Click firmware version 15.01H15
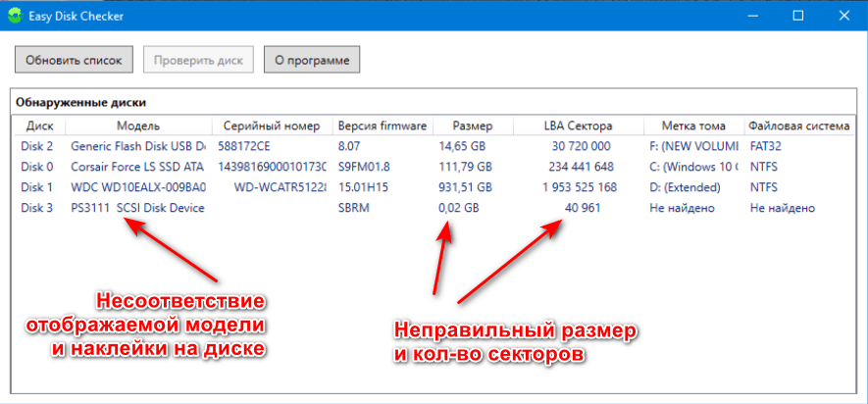 pyautogui.click(x=363, y=187)
